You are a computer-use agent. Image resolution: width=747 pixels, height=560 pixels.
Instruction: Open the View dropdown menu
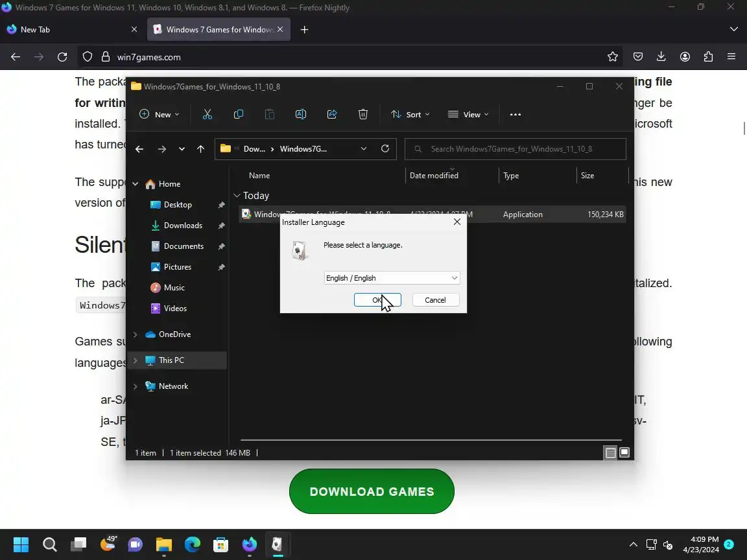pyautogui.click(x=468, y=114)
